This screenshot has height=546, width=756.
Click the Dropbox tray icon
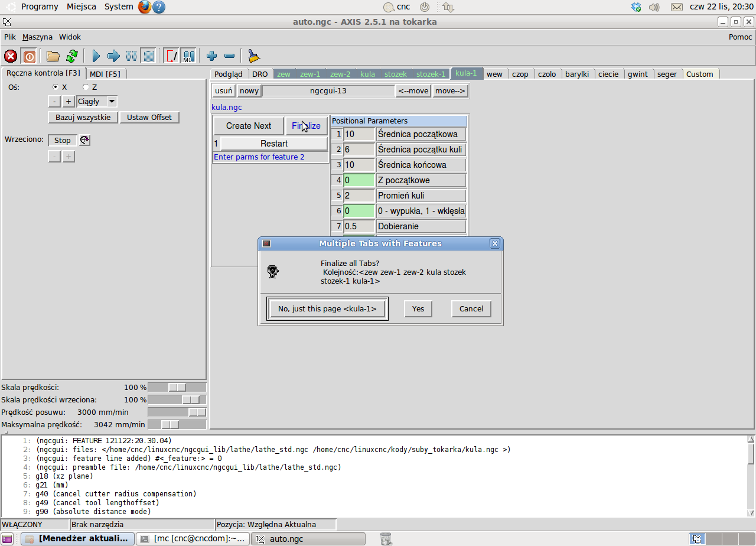coord(636,7)
